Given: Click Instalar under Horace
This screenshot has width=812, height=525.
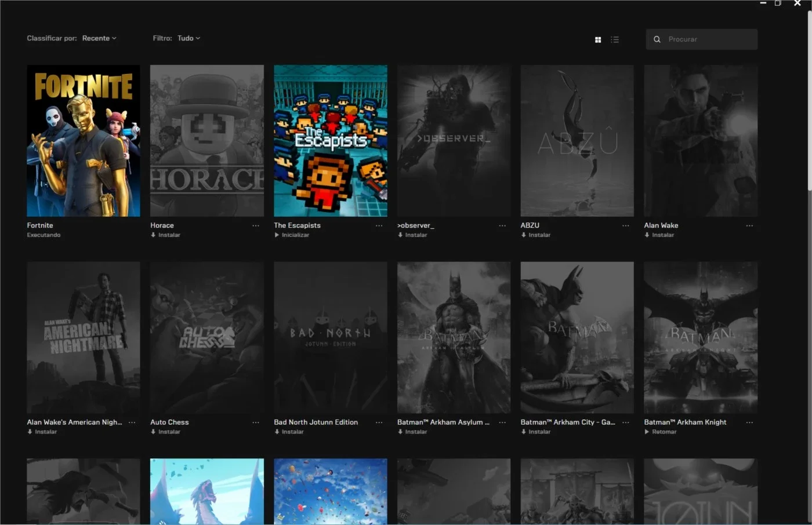Looking at the screenshot, I should (x=165, y=235).
